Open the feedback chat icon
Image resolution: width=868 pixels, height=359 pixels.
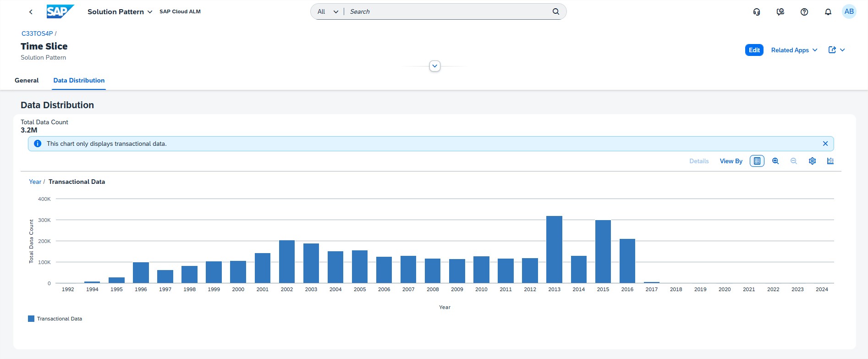(780, 12)
